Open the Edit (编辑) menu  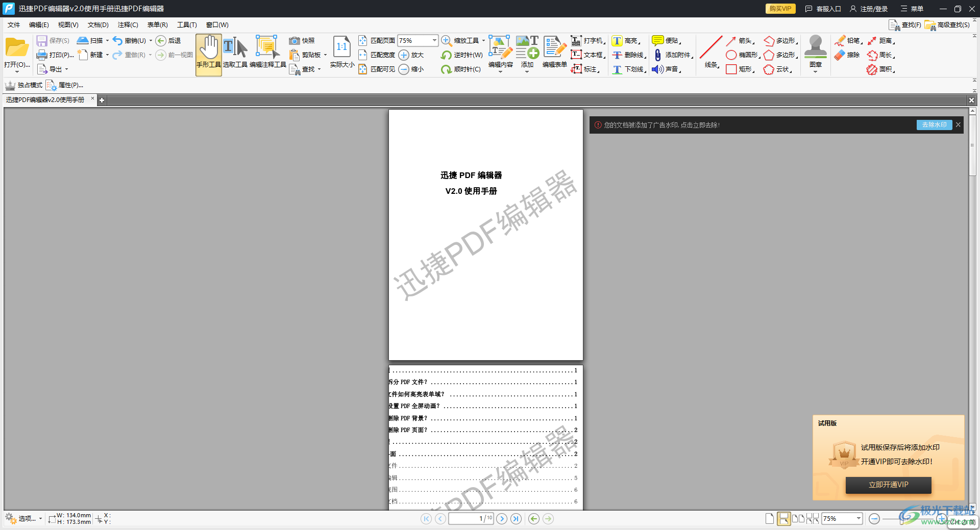[39, 25]
